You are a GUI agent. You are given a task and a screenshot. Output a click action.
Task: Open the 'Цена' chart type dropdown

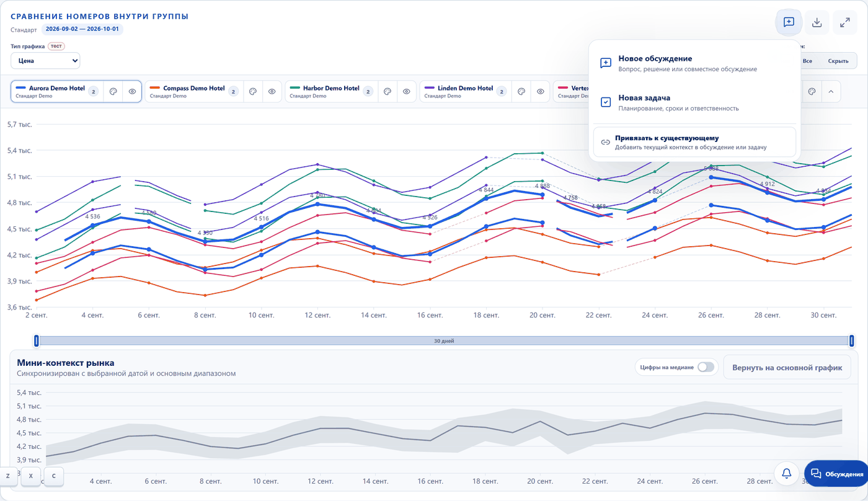45,61
